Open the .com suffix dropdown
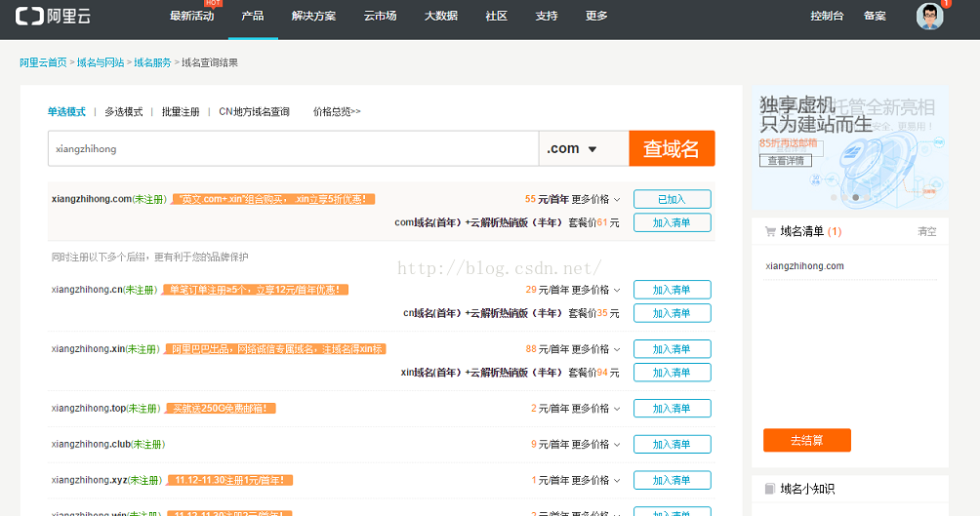 tap(584, 148)
